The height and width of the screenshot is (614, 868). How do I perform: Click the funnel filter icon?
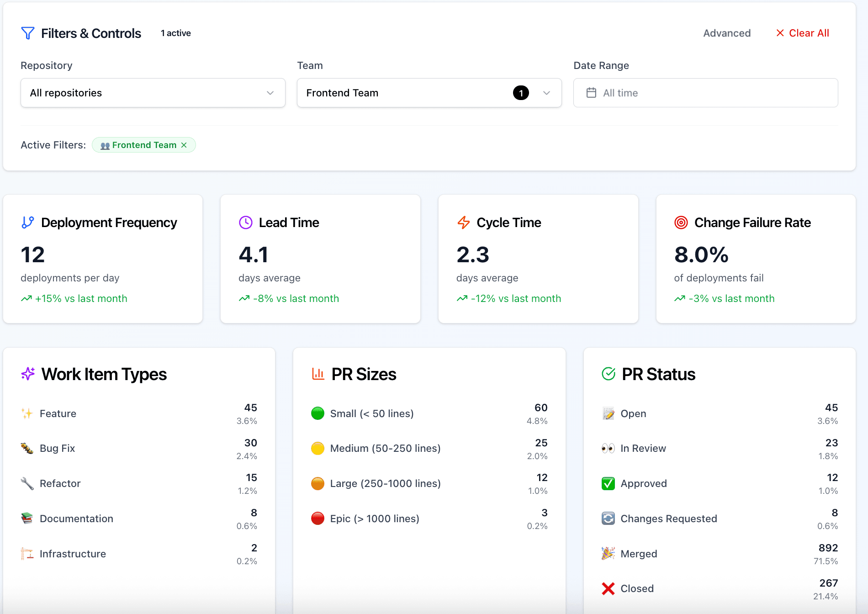pyautogui.click(x=28, y=33)
